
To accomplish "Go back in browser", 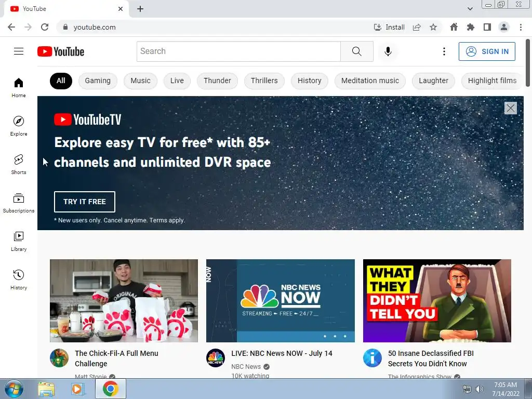I will tap(11, 27).
